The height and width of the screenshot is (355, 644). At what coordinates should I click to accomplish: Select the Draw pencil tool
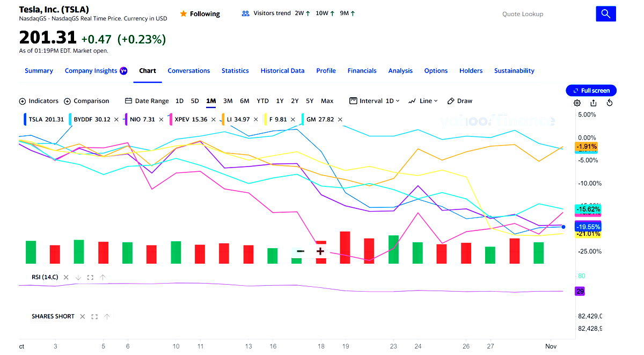[x=460, y=101]
